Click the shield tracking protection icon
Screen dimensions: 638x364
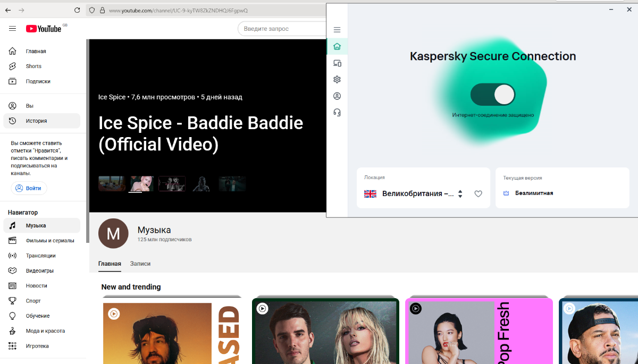pyautogui.click(x=92, y=10)
